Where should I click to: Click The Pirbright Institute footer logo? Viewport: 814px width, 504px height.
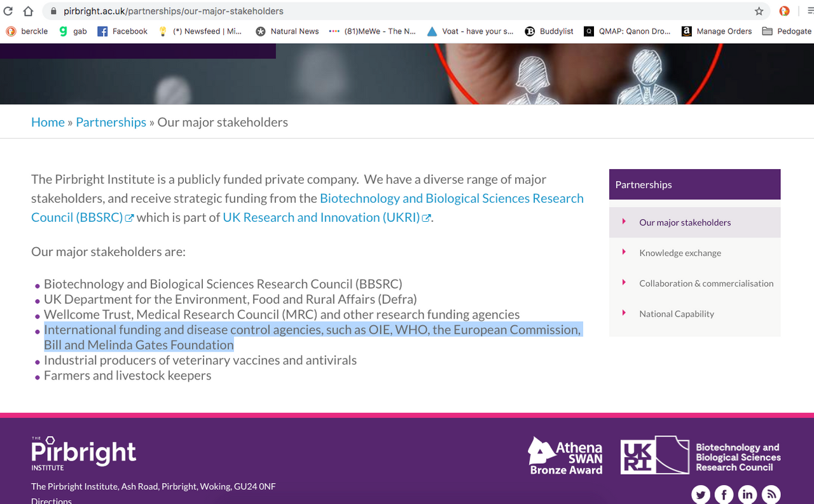click(x=83, y=453)
